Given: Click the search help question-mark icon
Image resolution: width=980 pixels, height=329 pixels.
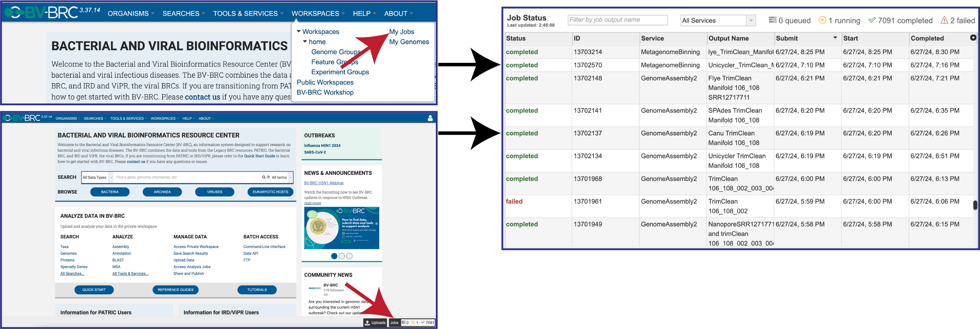Looking at the screenshot, I should click(x=268, y=177).
